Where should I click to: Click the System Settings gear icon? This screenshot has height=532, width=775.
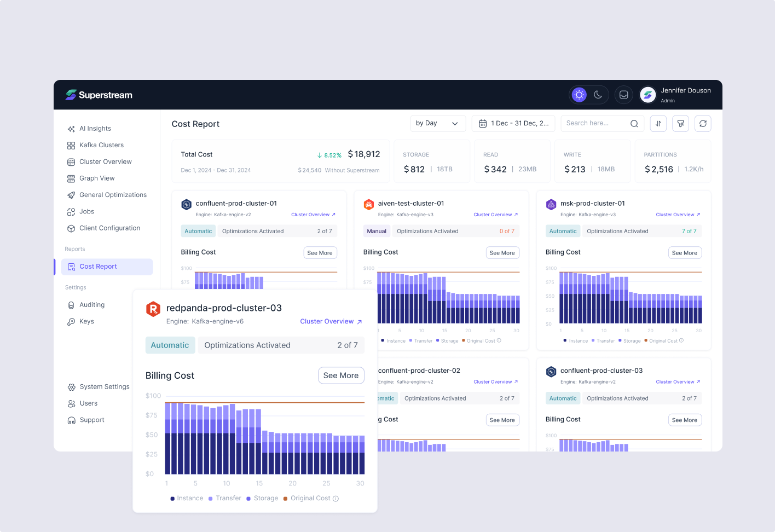[71, 387]
